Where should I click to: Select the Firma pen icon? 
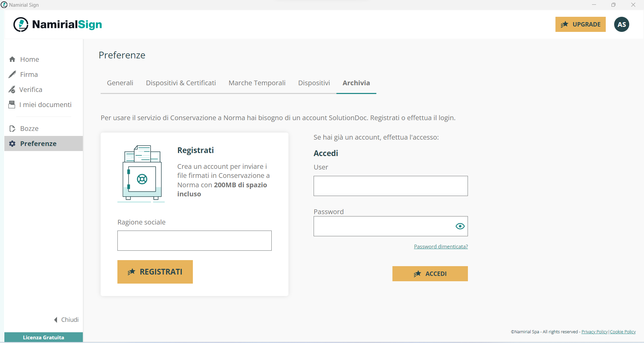click(x=12, y=74)
